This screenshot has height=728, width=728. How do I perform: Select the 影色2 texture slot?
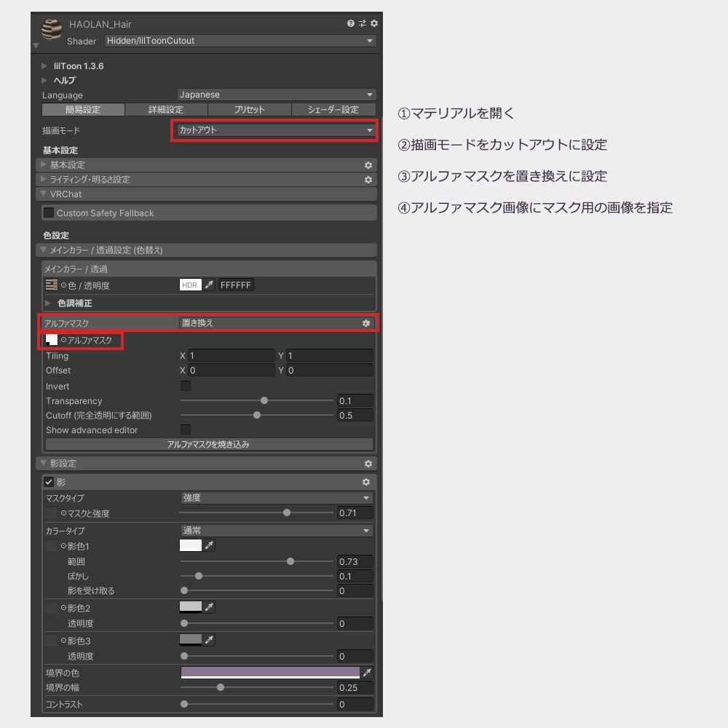(52, 608)
